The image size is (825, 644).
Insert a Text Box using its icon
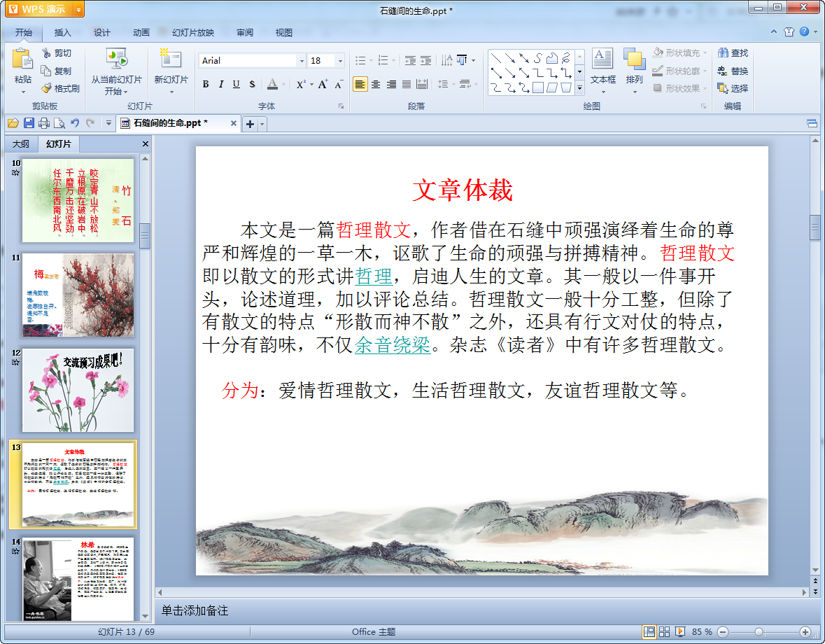[602, 59]
